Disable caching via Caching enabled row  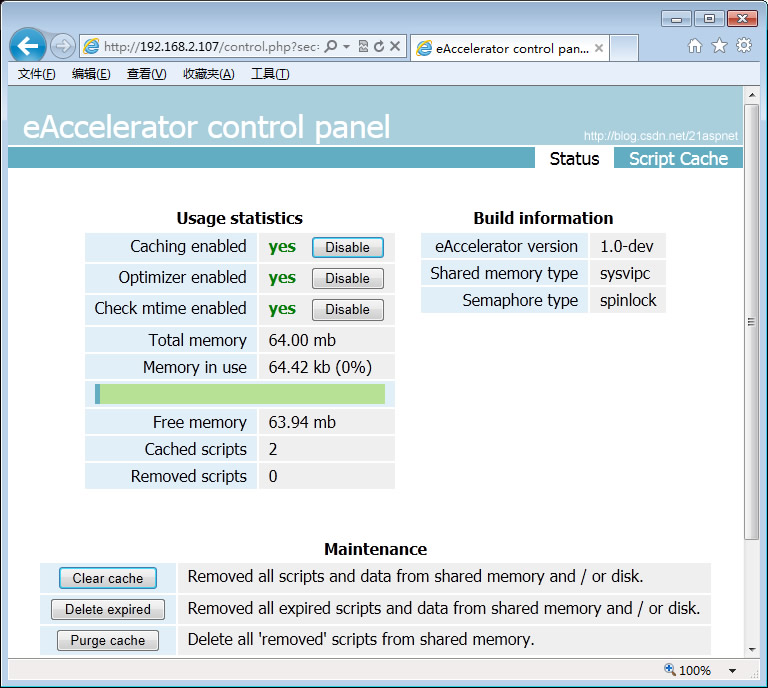[x=348, y=247]
